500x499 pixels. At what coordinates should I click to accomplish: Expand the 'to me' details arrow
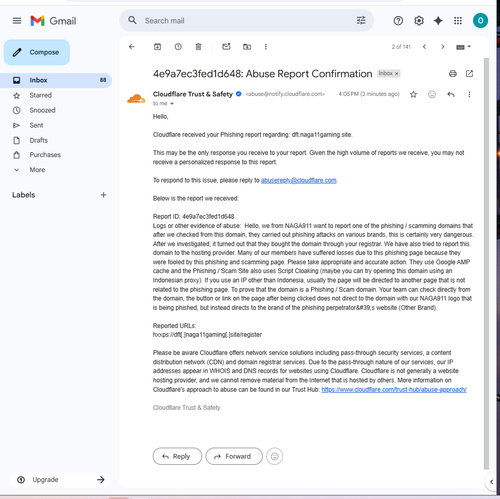click(172, 104)
